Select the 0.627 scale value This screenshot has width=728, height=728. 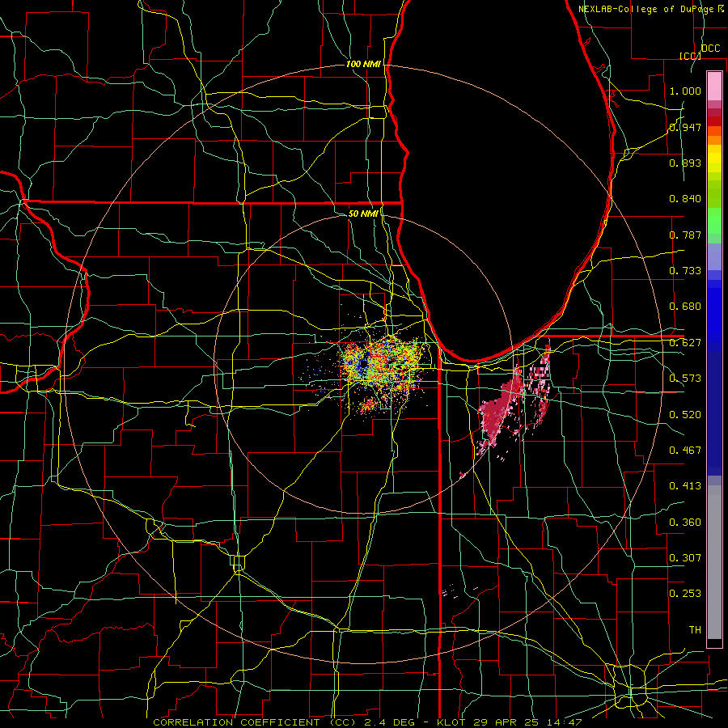[x=685, y=343]
